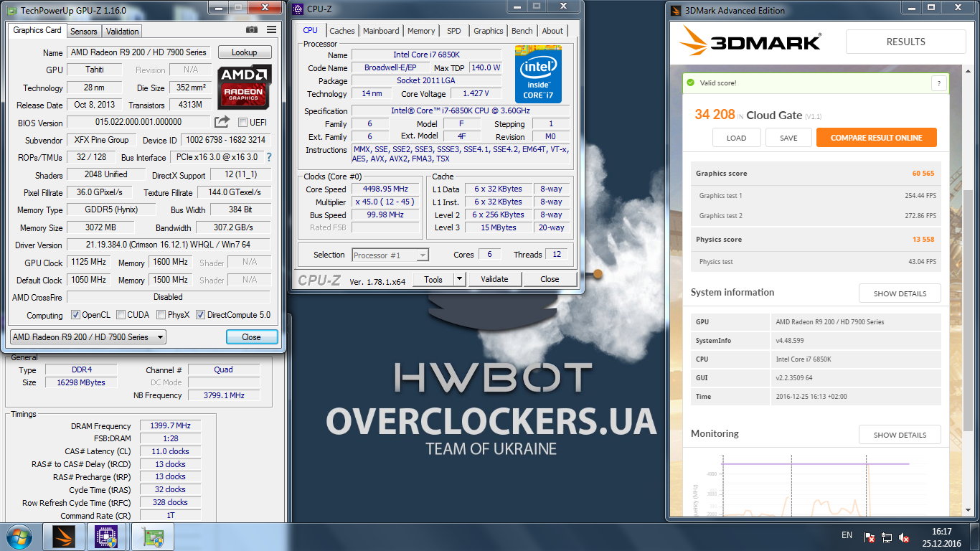Click the DRAM Frequency value 1399.7 MHz

click(x=170, y=426)
